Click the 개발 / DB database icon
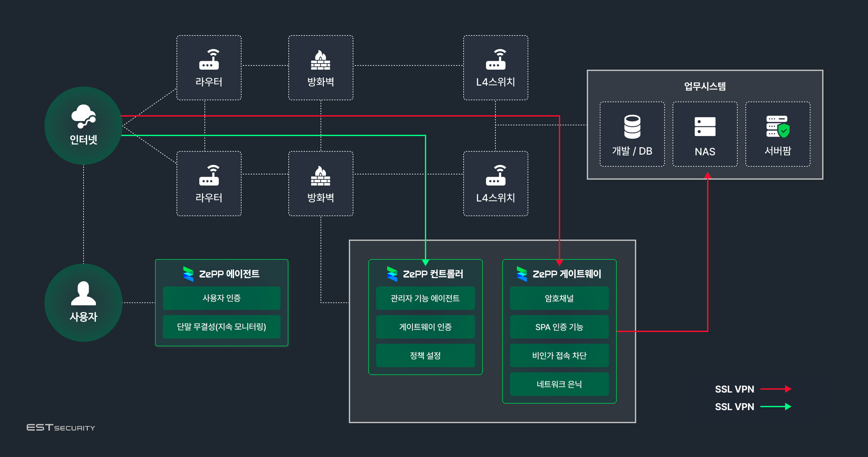The width and height of the screenshot is (868, 457). click(632, 127)
